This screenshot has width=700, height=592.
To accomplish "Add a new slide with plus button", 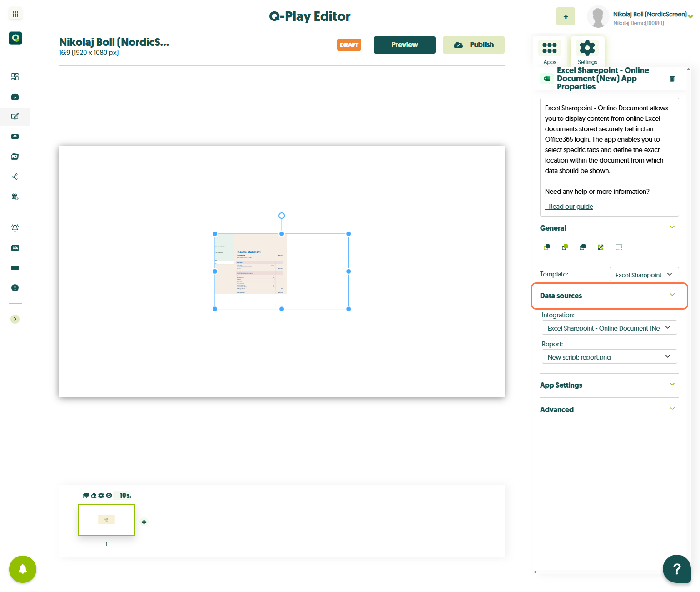I will [144, 522].
